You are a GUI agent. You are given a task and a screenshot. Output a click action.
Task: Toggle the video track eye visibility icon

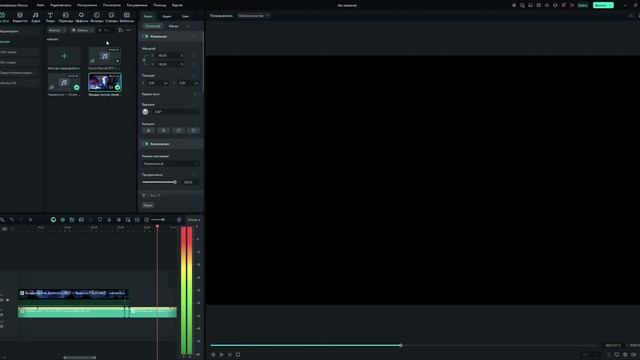(x=7, y=300)
